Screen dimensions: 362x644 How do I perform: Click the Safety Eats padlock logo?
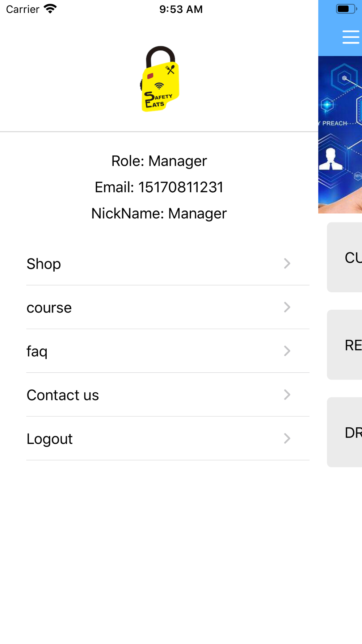160,79
